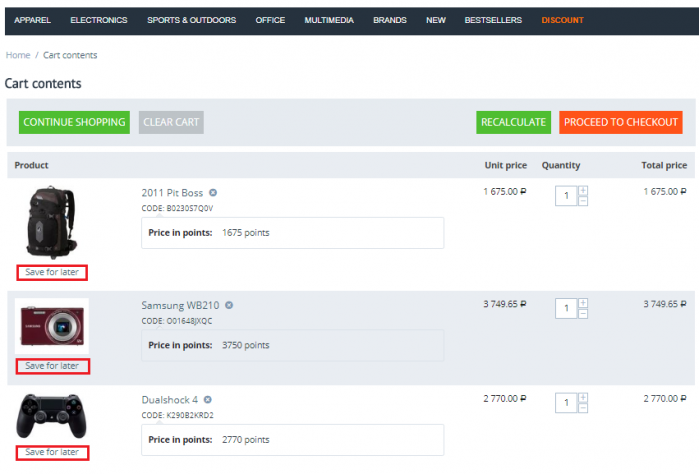The height and width of the screenshot is (474, 700).
Task: Increase quantity of 2011 Pit Boss
Action: (583, 191)
